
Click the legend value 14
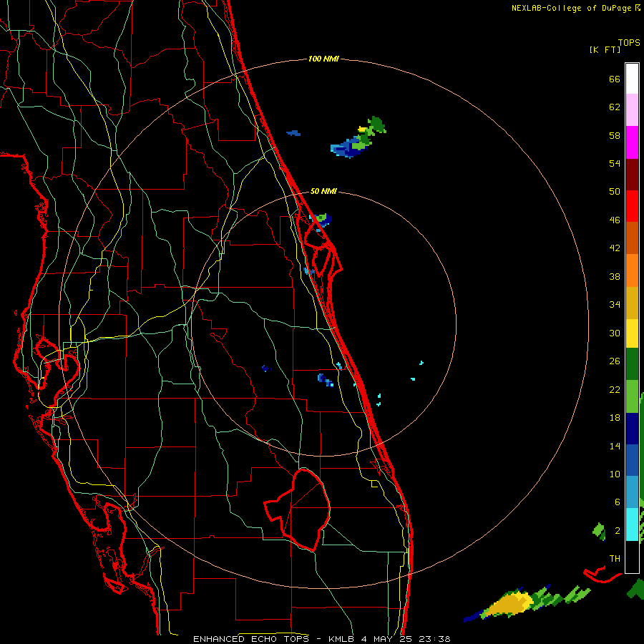[615, 446]
